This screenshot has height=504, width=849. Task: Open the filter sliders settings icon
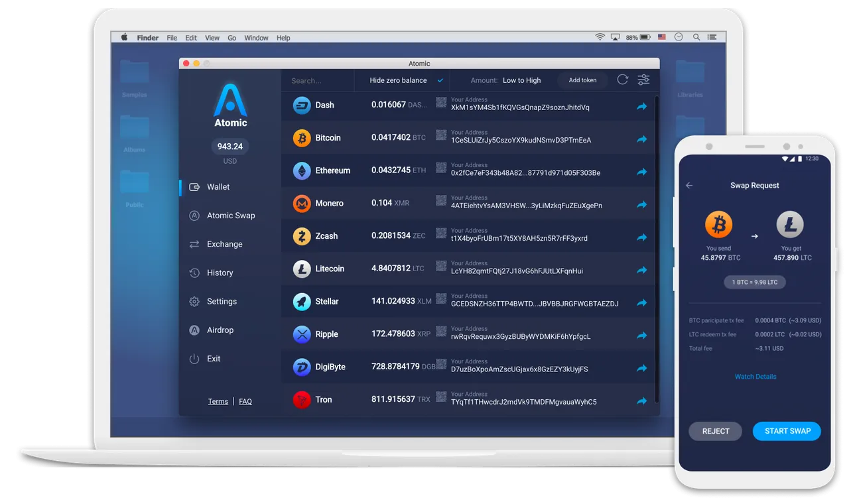coord(643,80)
